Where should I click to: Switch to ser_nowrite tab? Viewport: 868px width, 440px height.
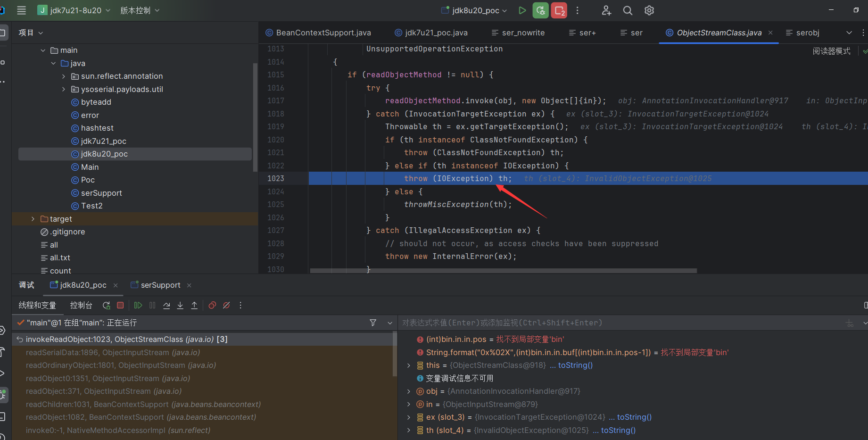[518, 33]
